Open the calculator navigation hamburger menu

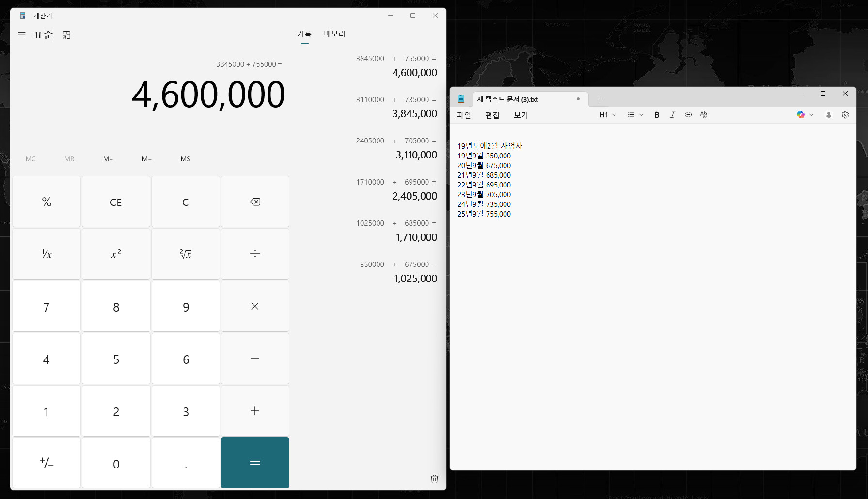pos(22,35)
